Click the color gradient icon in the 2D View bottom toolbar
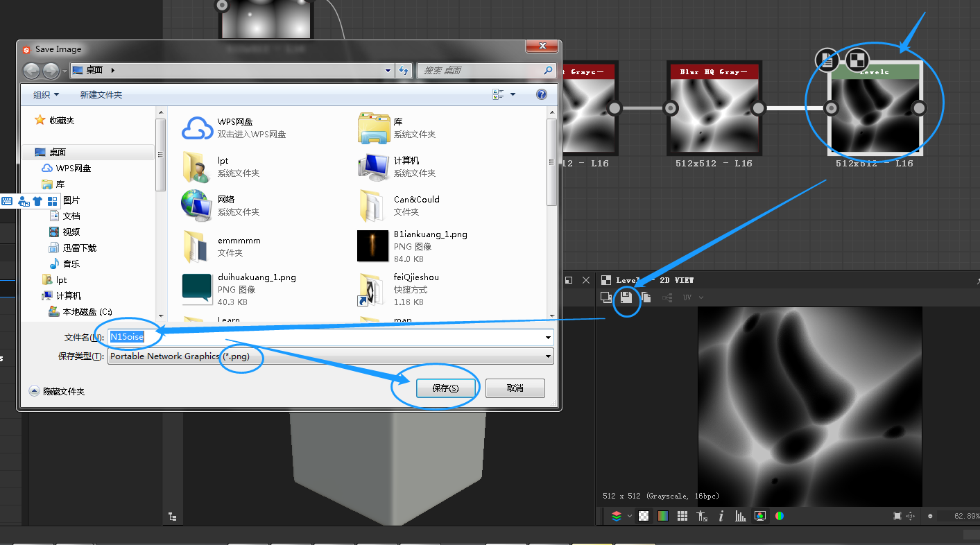The image size is (980, 545). point(663,516)
